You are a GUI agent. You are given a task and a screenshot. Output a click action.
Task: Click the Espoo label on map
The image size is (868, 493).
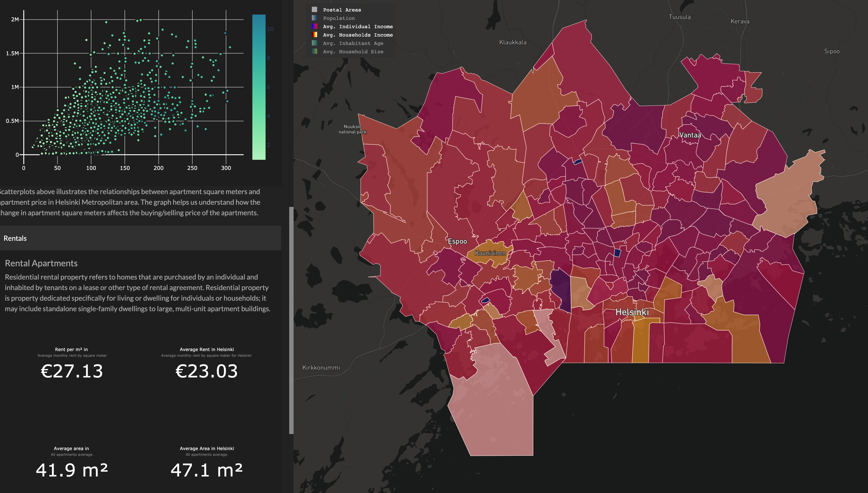457,241
